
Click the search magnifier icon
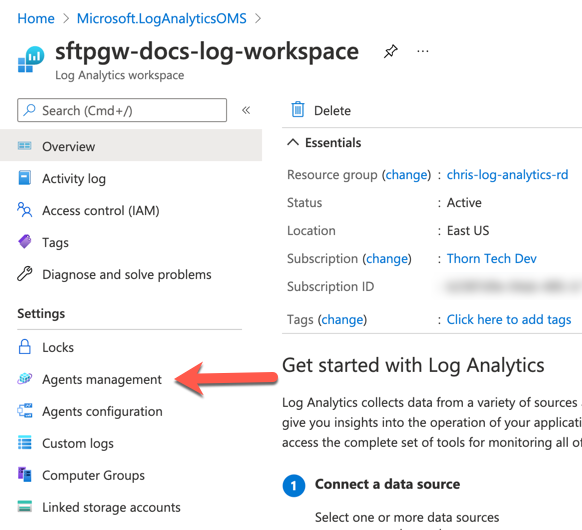point(29,110)
